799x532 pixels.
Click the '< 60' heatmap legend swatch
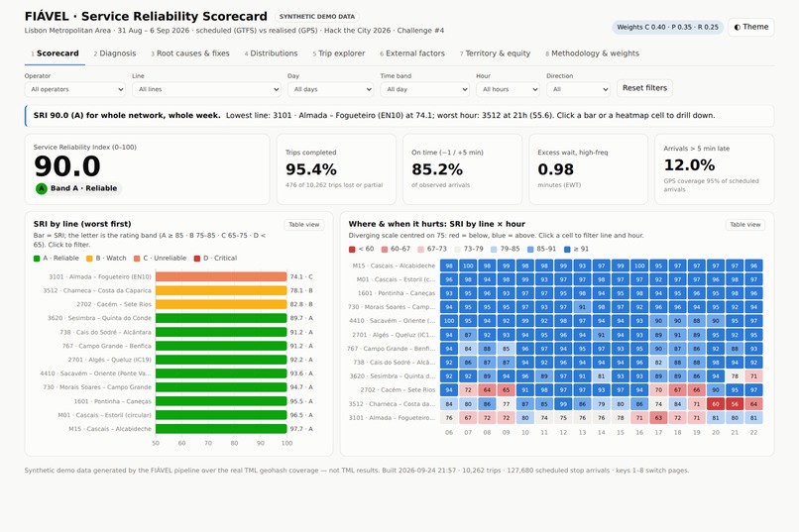tap(352, 249)
